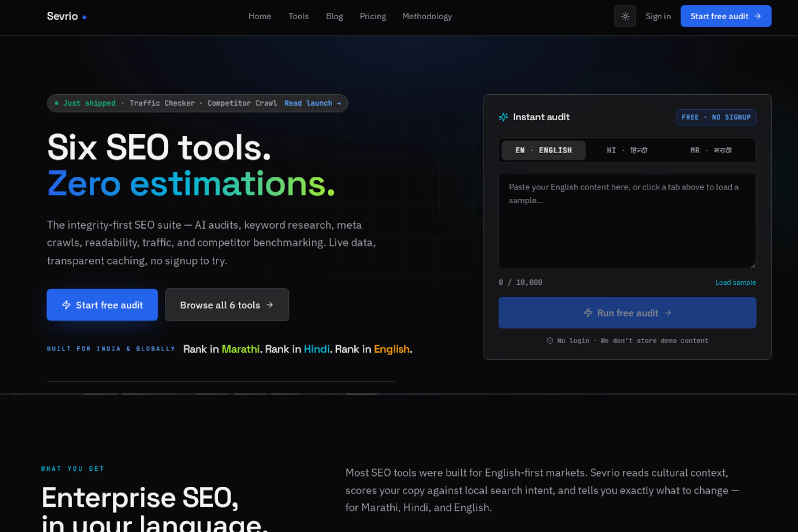Click the Read launch link
Image resolution: width=798 pixels, height=532 pixels.
(x=313, y=103)
